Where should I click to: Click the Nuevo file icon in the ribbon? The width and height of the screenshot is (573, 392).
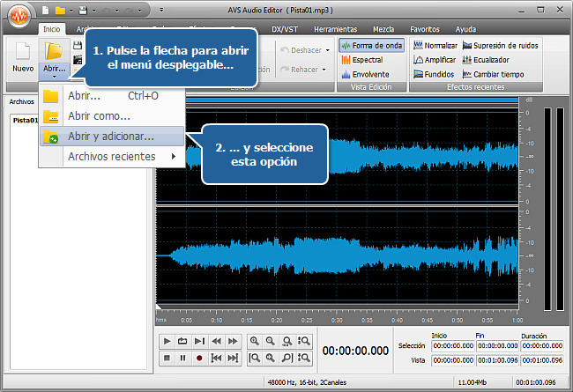pyautogui.click(x=23, y=51)
